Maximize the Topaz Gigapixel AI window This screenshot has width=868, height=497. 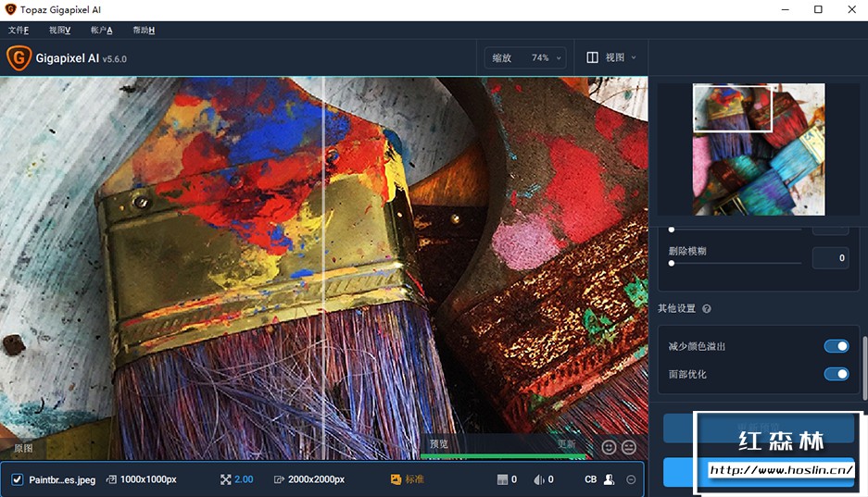click(818, 9)
